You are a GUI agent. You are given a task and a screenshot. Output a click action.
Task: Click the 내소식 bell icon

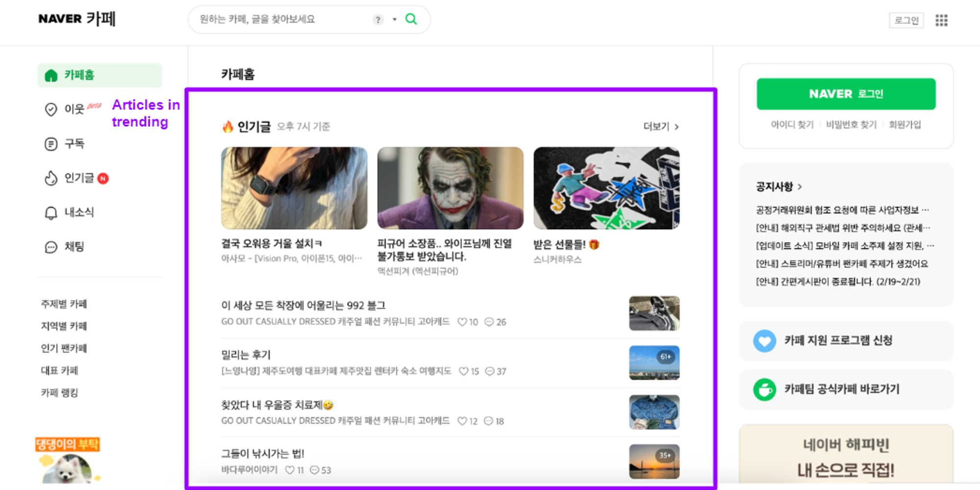51,213
